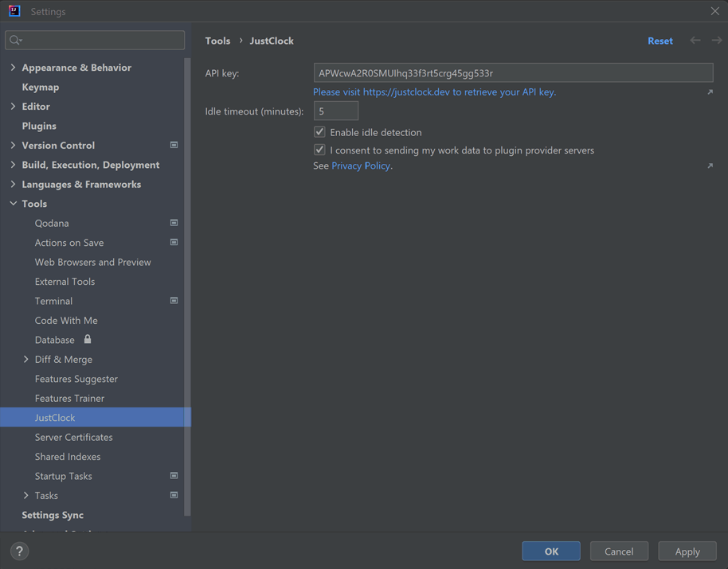Close the Settings dialog window
This screenshot has width=728, height=569.
tap(715, 11)
